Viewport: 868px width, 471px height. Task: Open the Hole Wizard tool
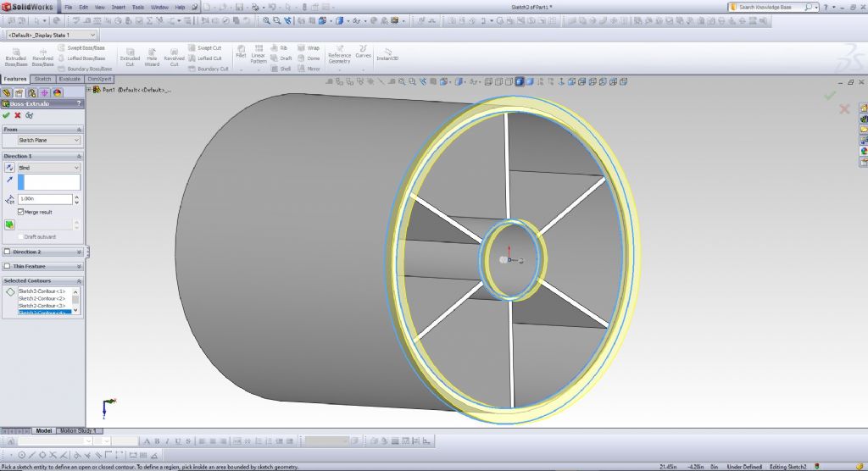pyautogui.click(x=152, y=57)
